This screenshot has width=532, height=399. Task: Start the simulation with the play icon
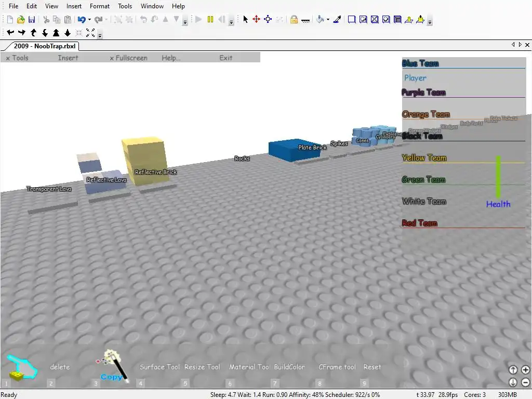pos(199,19)
